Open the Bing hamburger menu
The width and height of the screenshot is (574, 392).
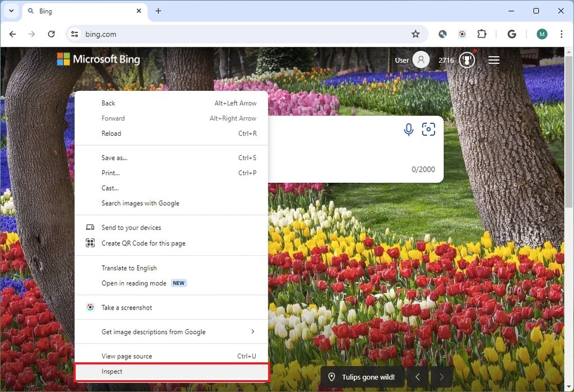tap(493, 60)
